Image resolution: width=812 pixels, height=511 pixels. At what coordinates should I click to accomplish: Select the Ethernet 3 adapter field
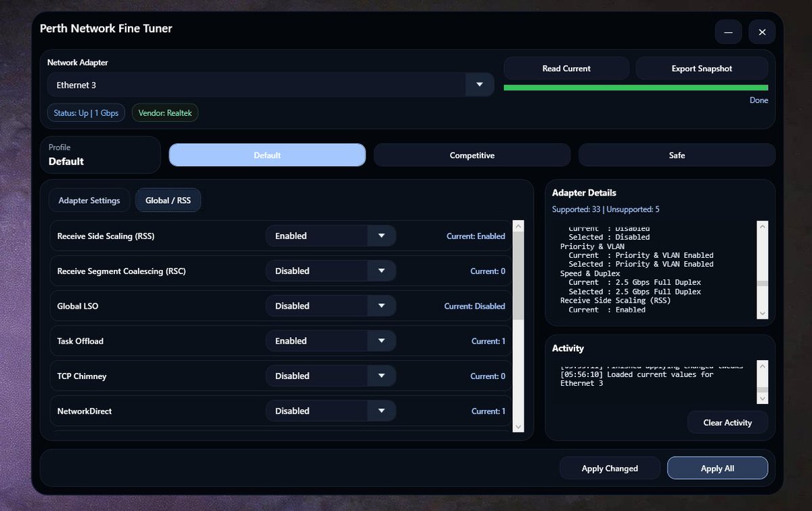(271, 85)
